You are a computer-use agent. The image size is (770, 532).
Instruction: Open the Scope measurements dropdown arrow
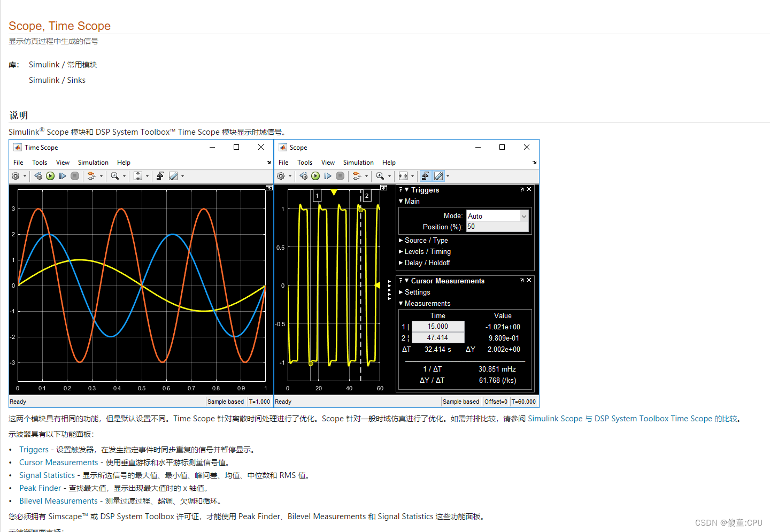point(448,176)
